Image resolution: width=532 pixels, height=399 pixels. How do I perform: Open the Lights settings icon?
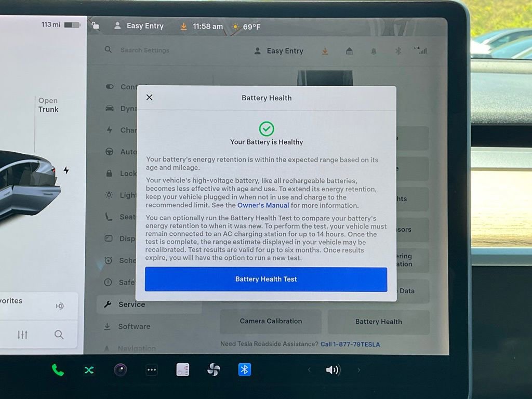tap(109, 195)
